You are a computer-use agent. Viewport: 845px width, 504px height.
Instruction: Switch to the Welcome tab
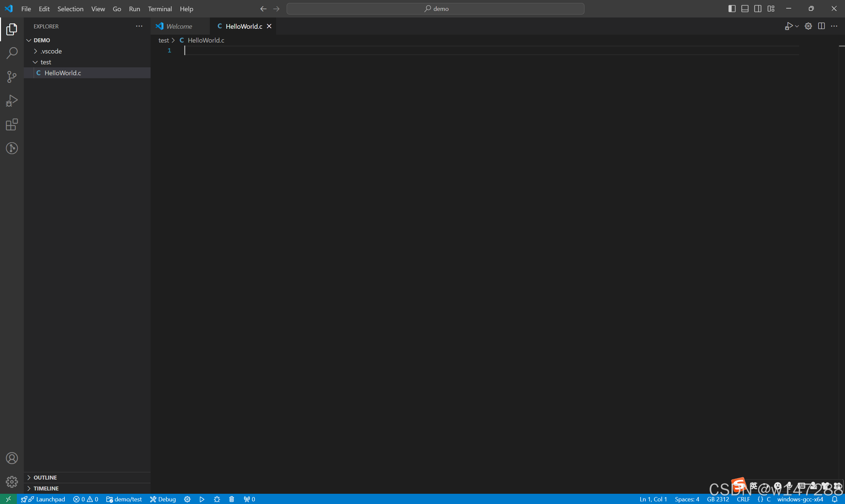pos(179,26)
